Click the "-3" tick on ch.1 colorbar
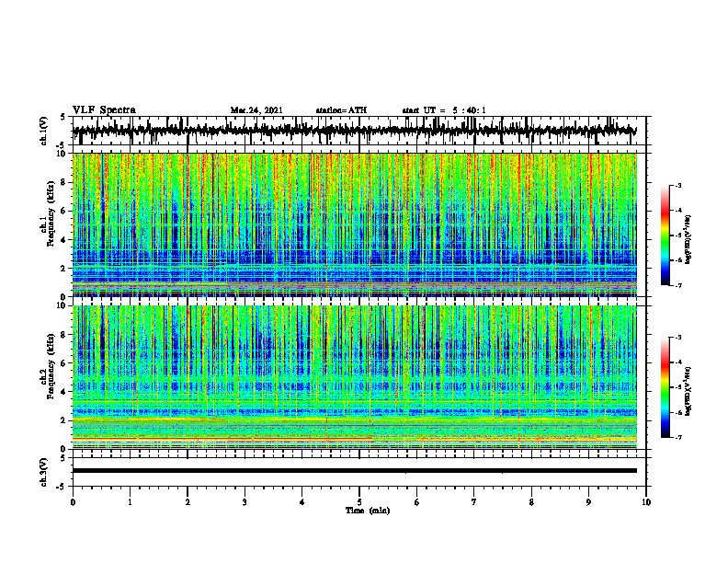This screenshot has width=728, height=563. 678,185
